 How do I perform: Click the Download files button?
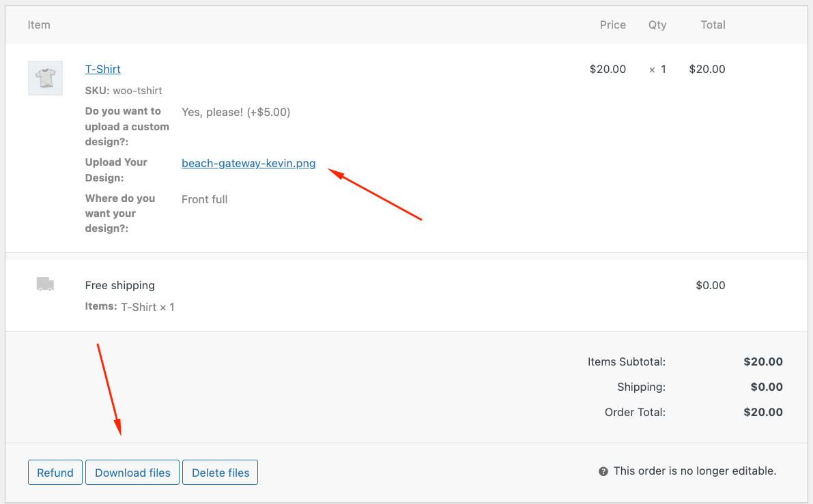[x=132, y=472]
